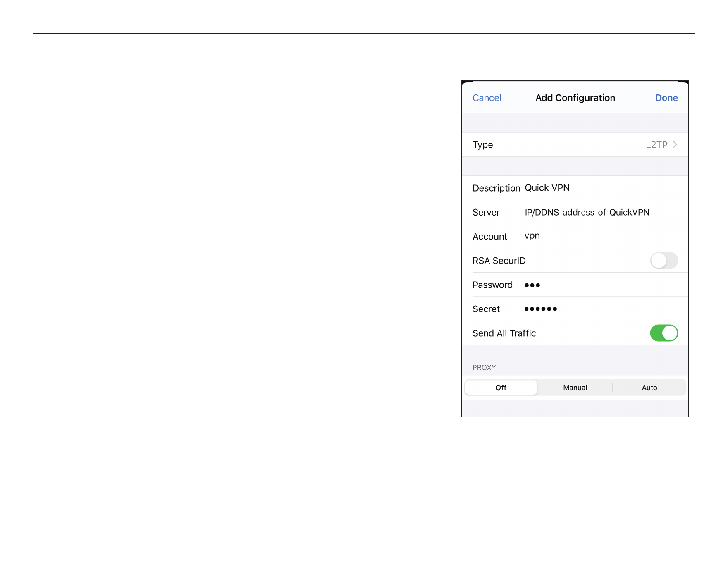Click the Type label

tap(482, 145)
